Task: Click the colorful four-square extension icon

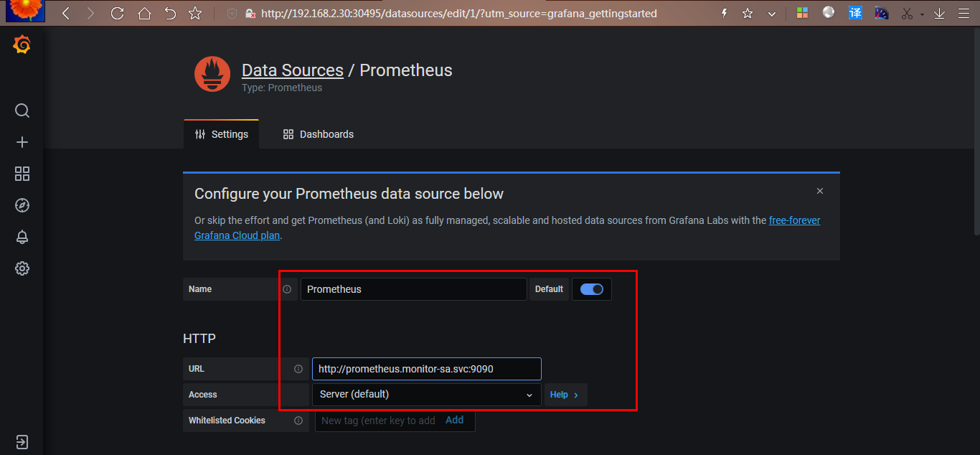Action: (x=802, y=13)
